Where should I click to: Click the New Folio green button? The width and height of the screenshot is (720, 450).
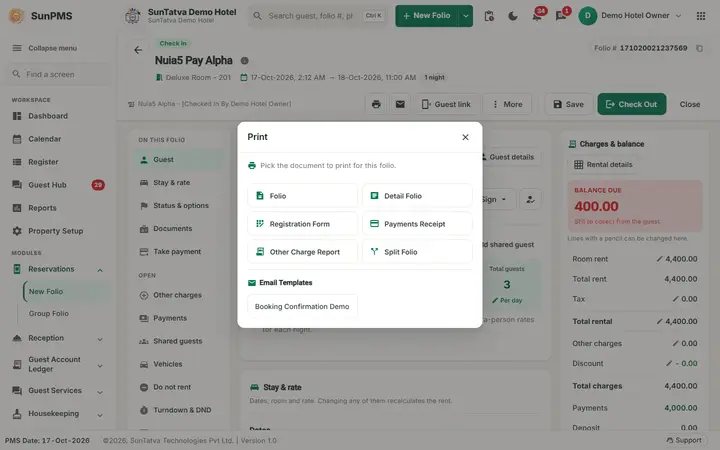point(427,16)
